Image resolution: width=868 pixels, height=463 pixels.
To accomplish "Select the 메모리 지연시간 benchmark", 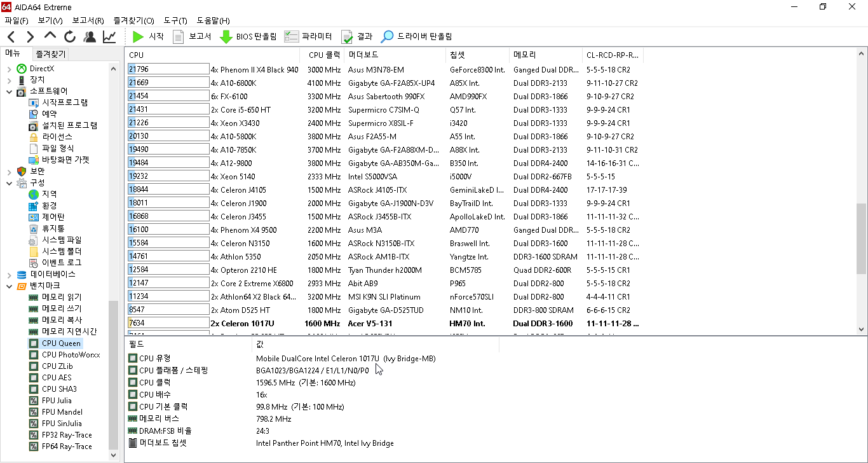I will click(69, 331).
